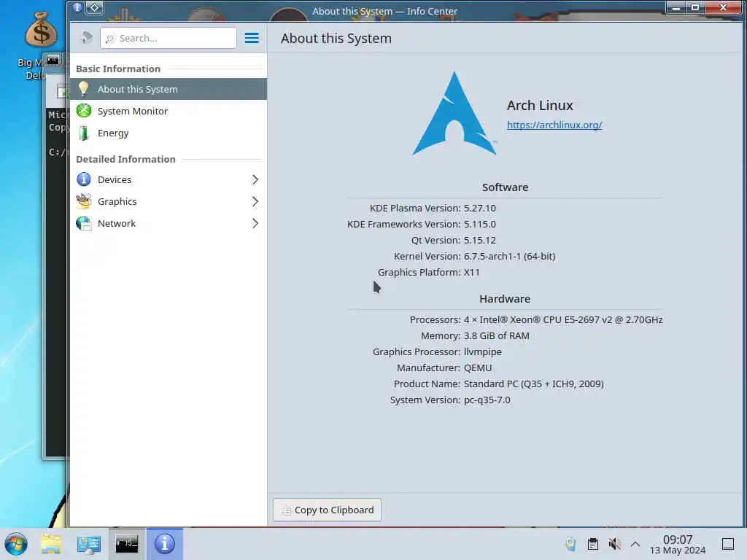This screenshot has height=560, width=747.
Task: Click the lightbulb icon beside About this System
Action: (x=83, y=88)
